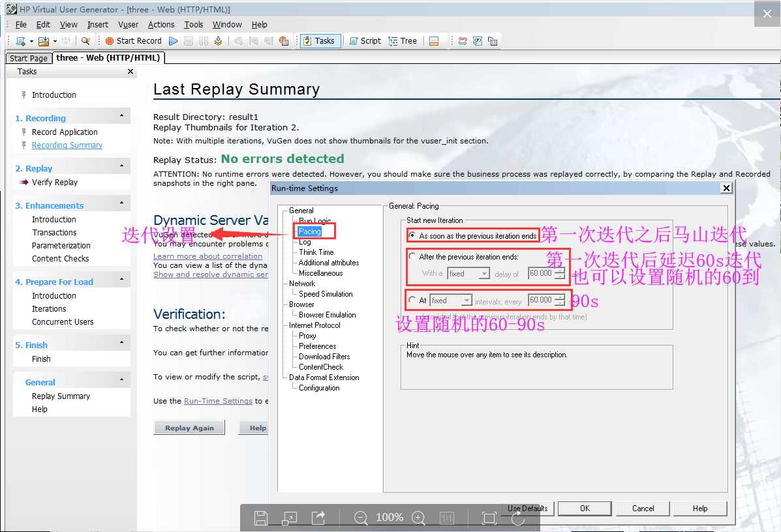The width and height of the screenshot is (781, 532).
Task: Select Speed Simulation tree node
Action: tap(326, 294)
